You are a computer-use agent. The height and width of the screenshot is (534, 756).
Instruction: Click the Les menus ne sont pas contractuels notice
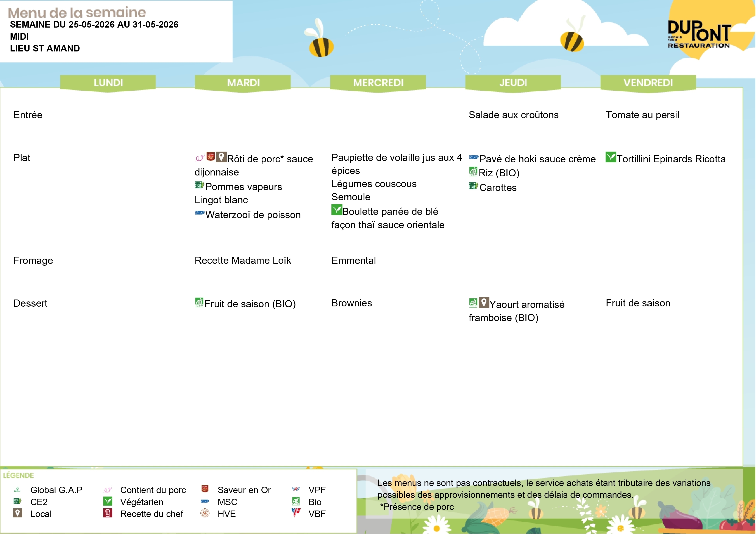544,489
